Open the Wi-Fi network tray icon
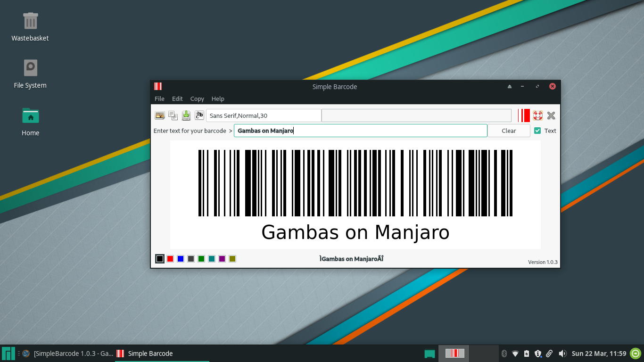The width and height of the screenshot is (644, 362). coord(515,354)
